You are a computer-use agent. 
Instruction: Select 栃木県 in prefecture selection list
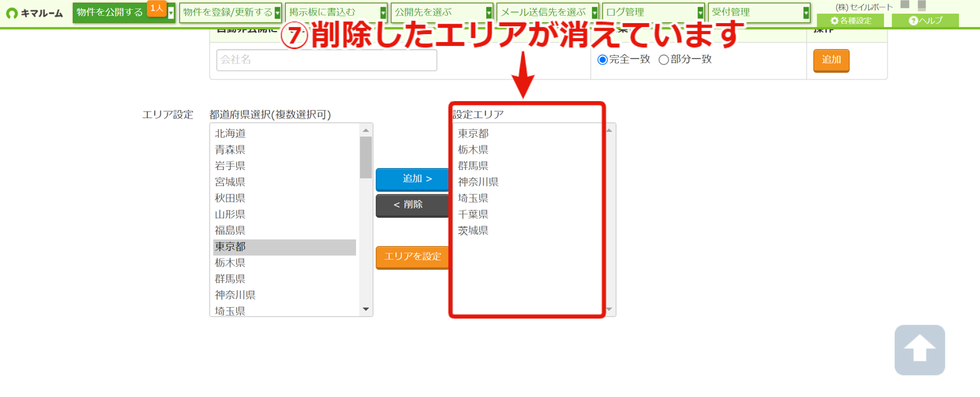[284, 263]
